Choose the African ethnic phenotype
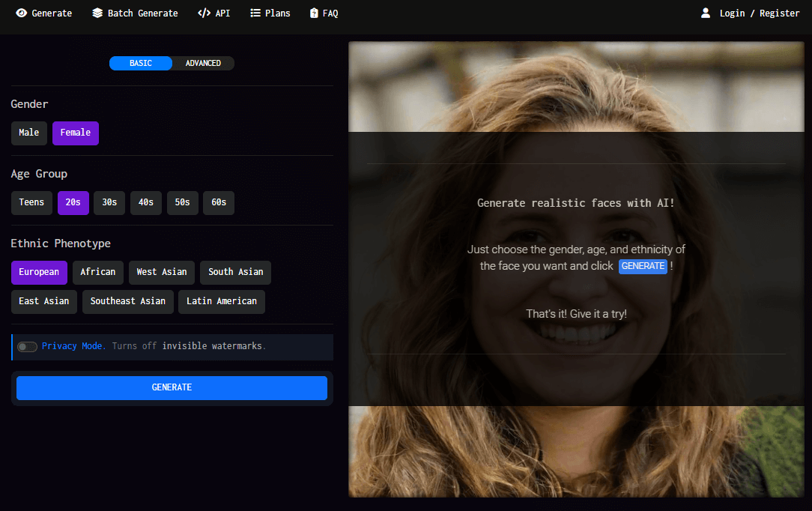The image size is (812, 511). coord(97,272)
